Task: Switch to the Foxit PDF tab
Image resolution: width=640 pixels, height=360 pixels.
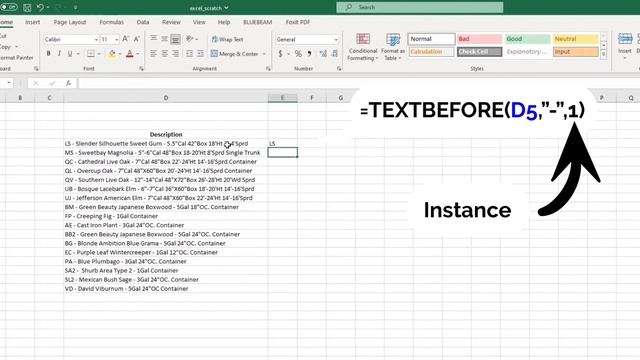Action: point(298,22)
